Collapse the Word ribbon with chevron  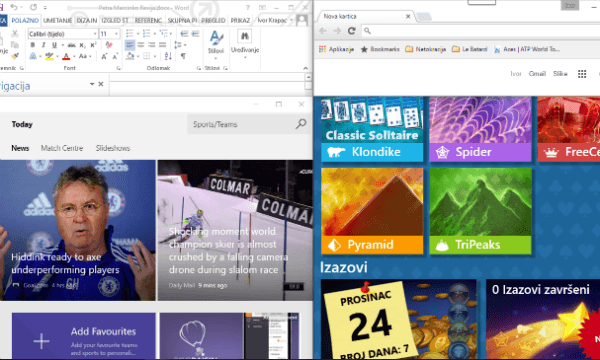[x=305, y=68]
